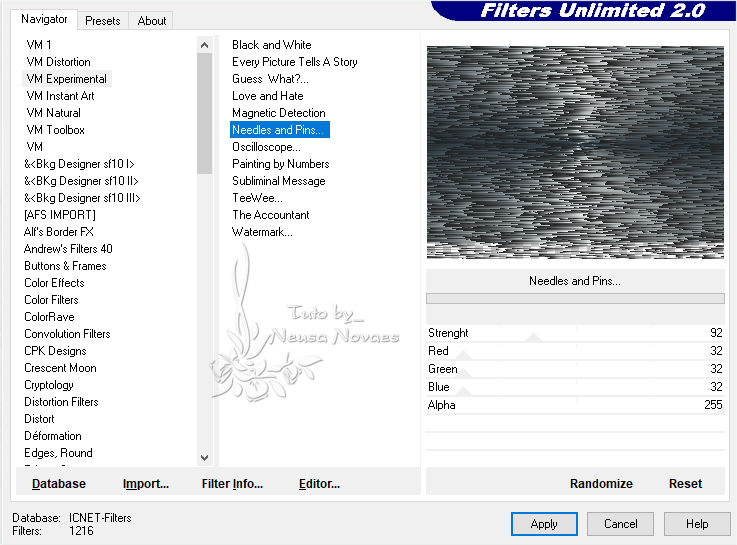737x545 pixels.
Task: Select VM Instant Art category
Action: point(61,96)
